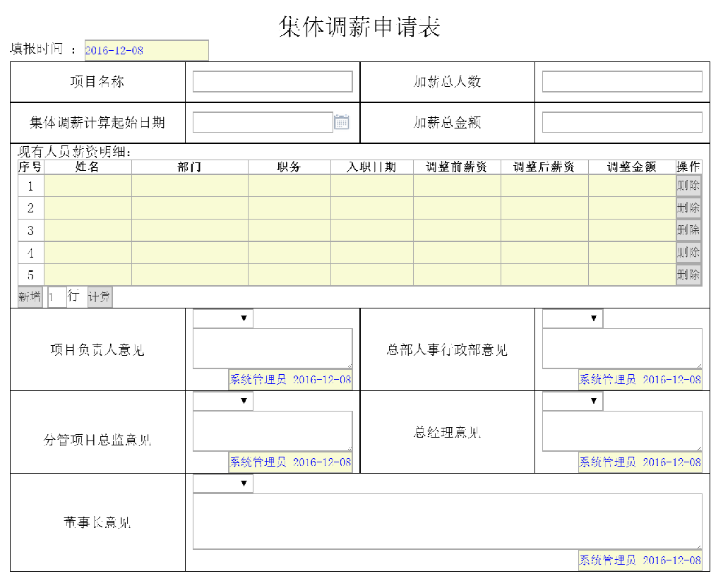Click the 调整后薪资 cell in row 3
The height and width of the screenshot is (588, 723).
click(x=544, y=230)
